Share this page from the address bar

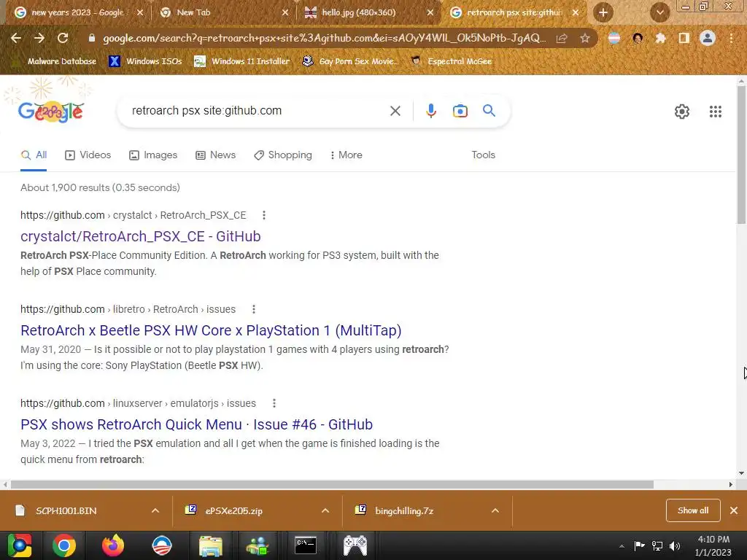[x=562, y=38]
